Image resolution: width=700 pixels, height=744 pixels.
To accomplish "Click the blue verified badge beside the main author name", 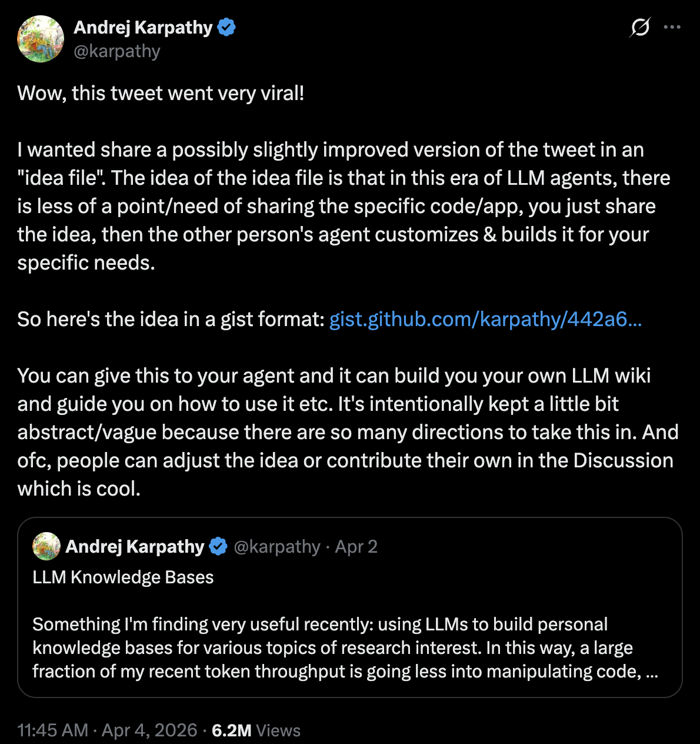I will [226, 27].
